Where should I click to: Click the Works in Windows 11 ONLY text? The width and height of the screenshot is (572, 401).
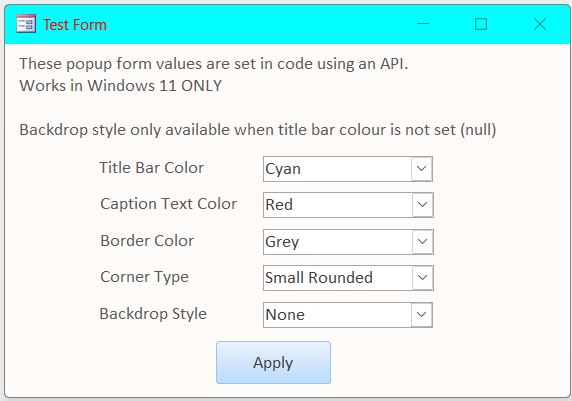tap(120, 86)
